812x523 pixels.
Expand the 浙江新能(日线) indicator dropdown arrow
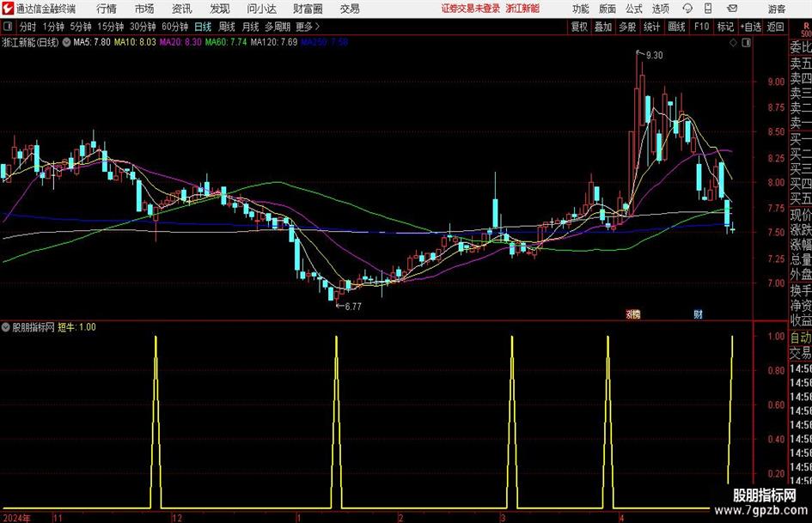pos(67,42)
